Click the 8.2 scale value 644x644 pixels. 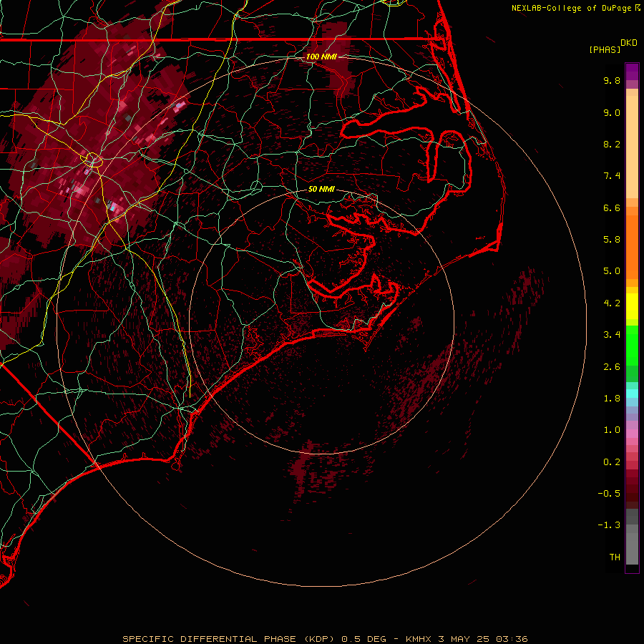[x=612, y=144]
